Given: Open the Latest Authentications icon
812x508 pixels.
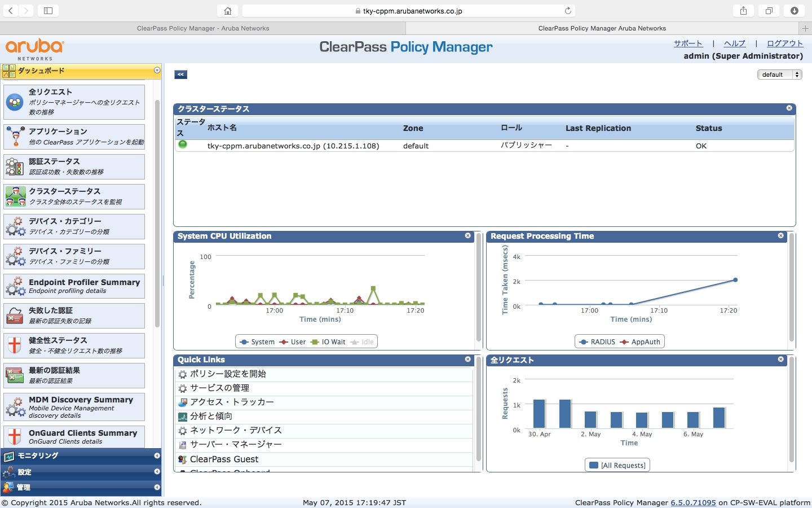Looking at the screenshot, I should 15,375.
